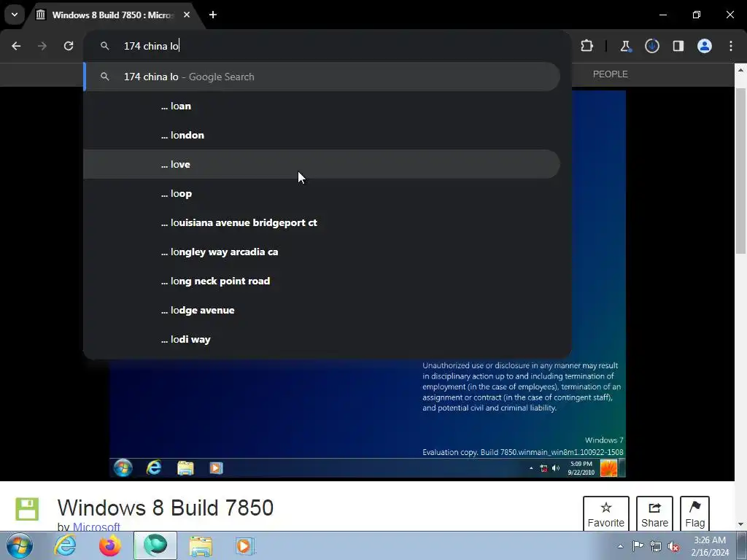The width and height of the screenshot is (747, 560).
Task: Click the page scrollbar thumb
Action: click(x=741, y=171)
